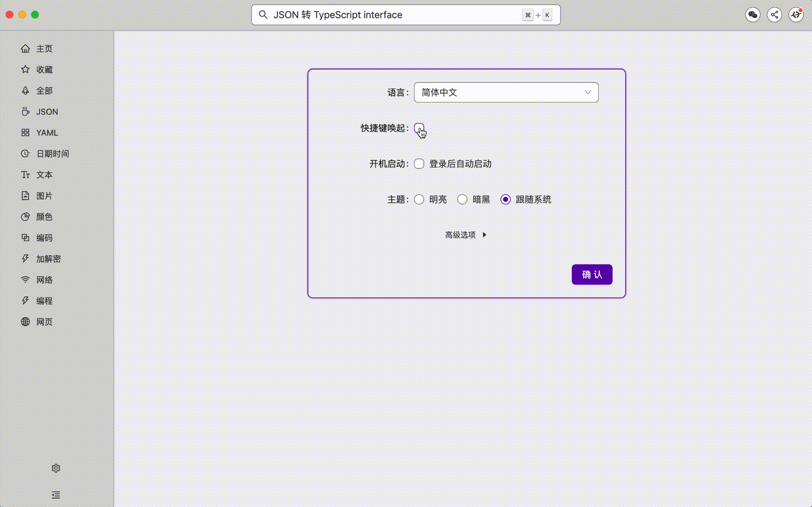Open the 语言 dropdown showing 简体中文
This screenshot has height=507, width=812.
506,92
